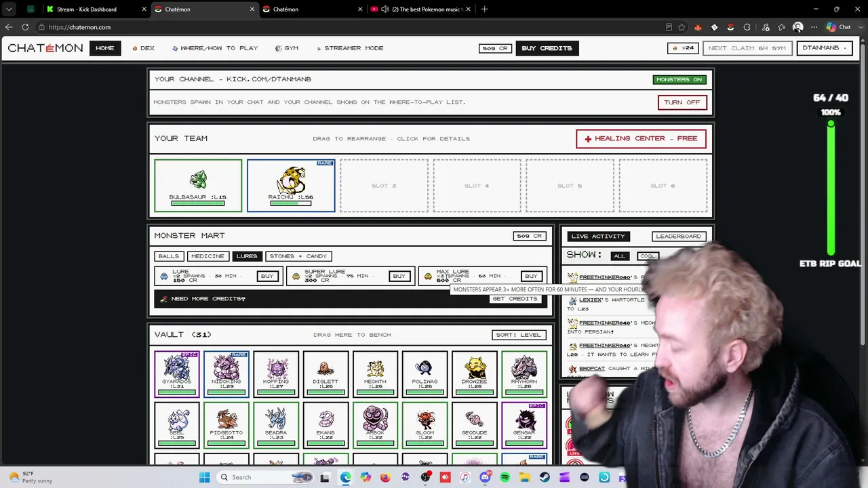Screen dimensions: 868x488
Task: Open Where/How to Play page
Action: (x=215, y=48)
